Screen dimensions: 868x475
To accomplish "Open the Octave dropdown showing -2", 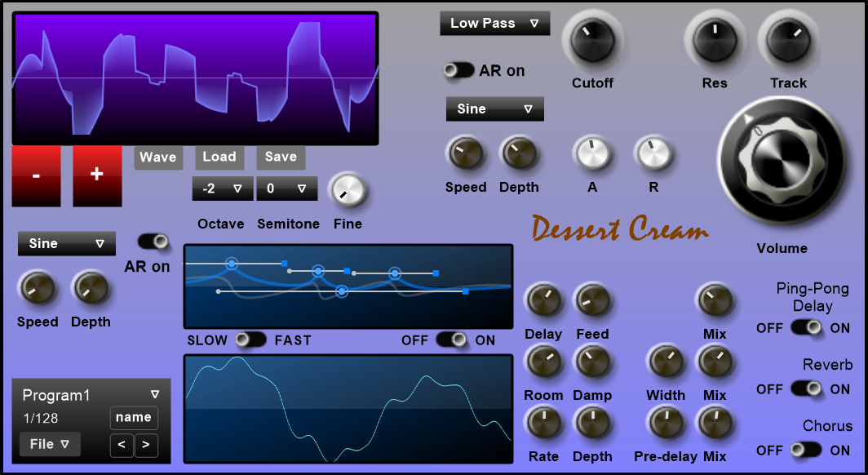I will pyautogui.click(x=223, y=189).
